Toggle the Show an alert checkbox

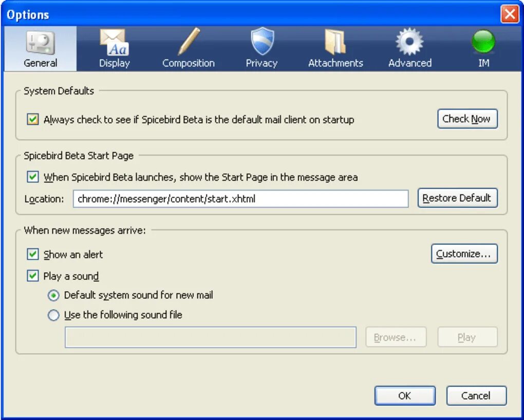pos(33,254)
